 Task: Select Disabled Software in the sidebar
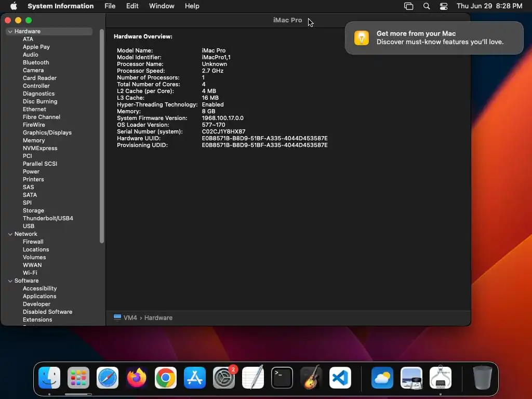[x=47, y=312]
